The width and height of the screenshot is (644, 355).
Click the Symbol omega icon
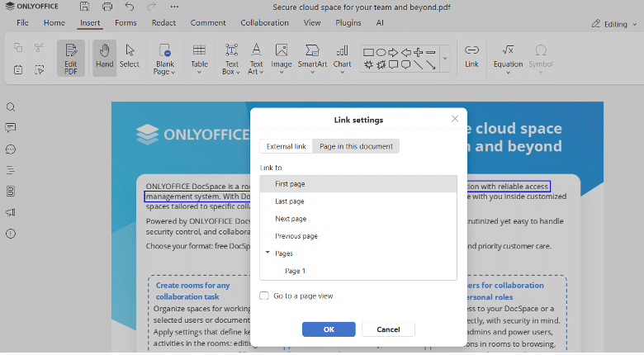541,59
